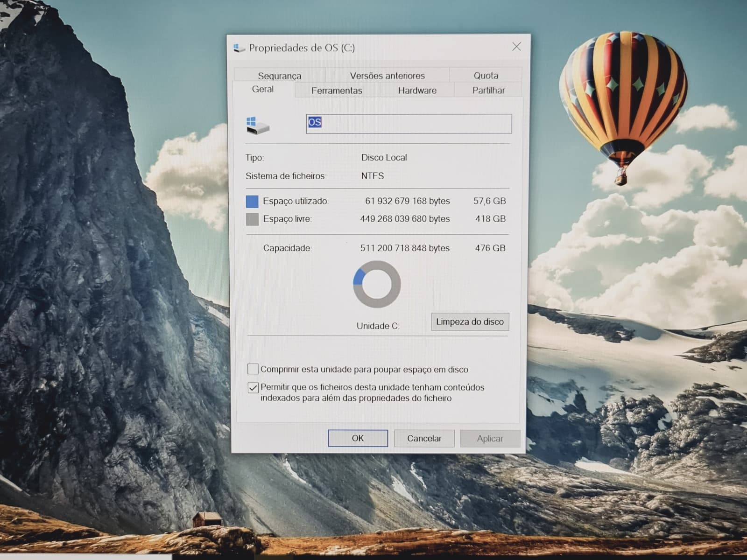The height and width of the screenshot is (560, 747).
Task: Click the drive name field containing OS
Action: tap(409, 124)
